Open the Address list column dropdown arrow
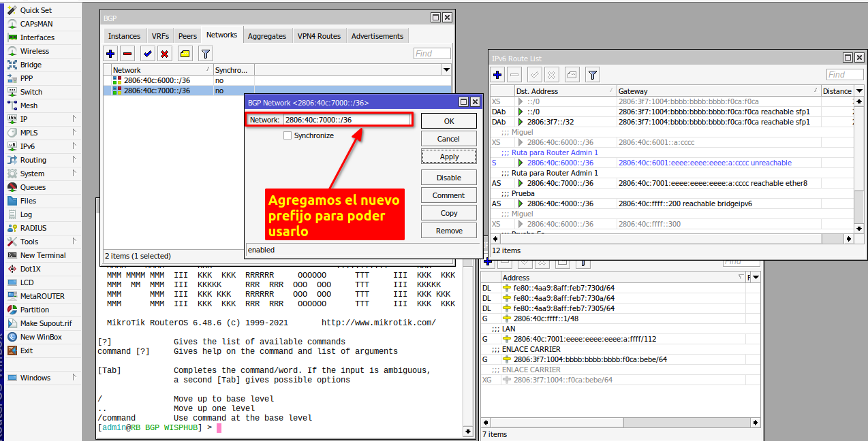Screen dimensions: 868x441 tap(755, 278)
